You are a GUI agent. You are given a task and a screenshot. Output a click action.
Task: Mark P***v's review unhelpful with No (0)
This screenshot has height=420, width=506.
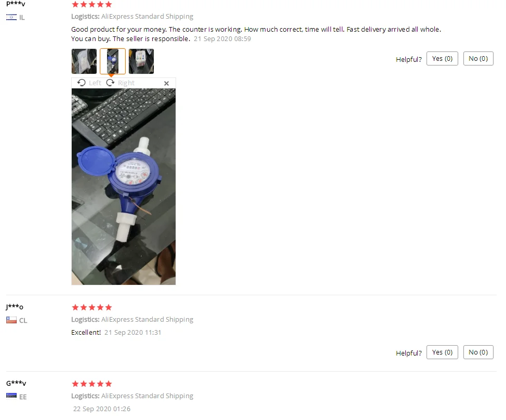coord(478,58)
